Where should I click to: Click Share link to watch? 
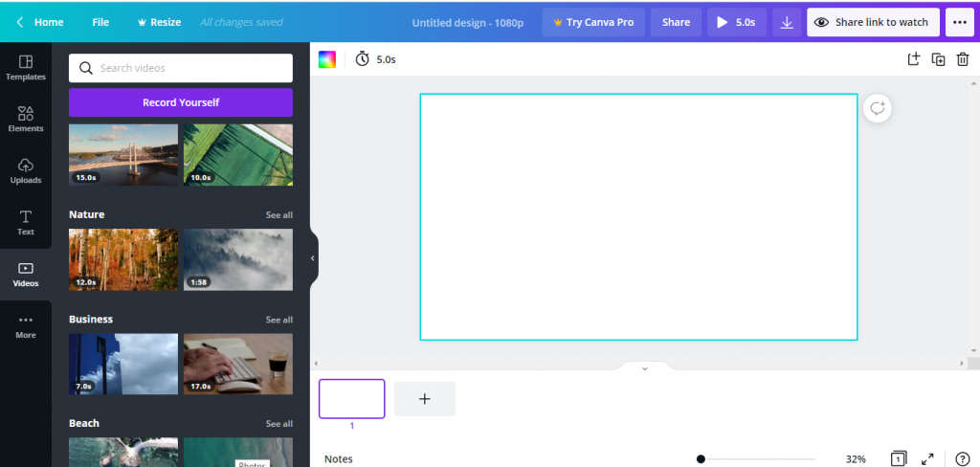click(x=873, y=23)
